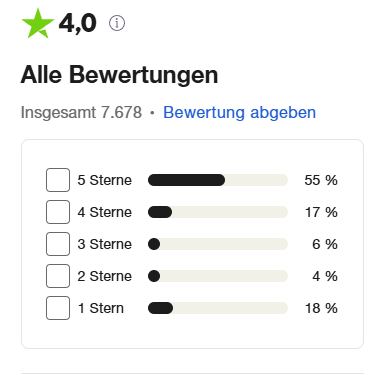This screenshot has height=375, width=376.
Task: Check the 5 Sterne filter checkbox
Action: [58, 180]
